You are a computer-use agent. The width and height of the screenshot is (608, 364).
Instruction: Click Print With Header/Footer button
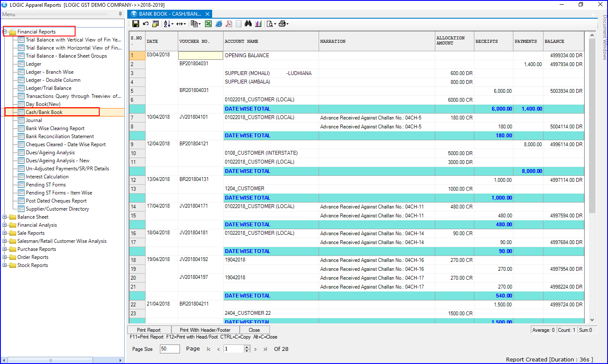click(x=205, y=330)
